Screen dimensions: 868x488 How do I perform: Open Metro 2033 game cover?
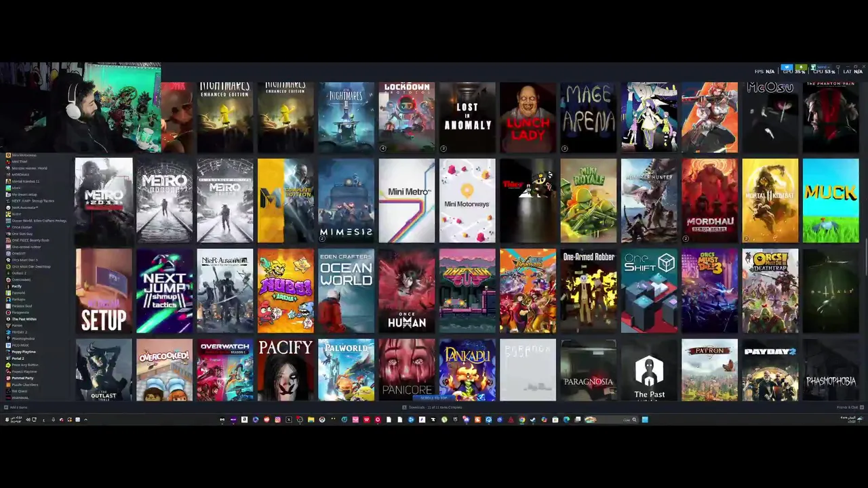(104, 201)
